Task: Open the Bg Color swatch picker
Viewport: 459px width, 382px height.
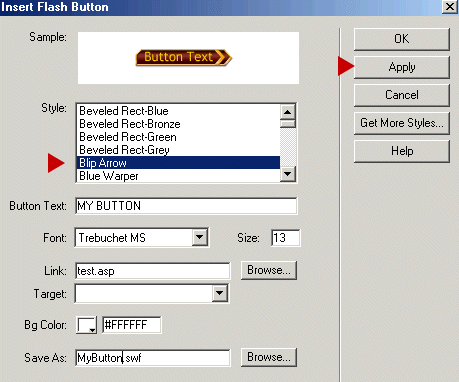Action: [x=87, y=325]
